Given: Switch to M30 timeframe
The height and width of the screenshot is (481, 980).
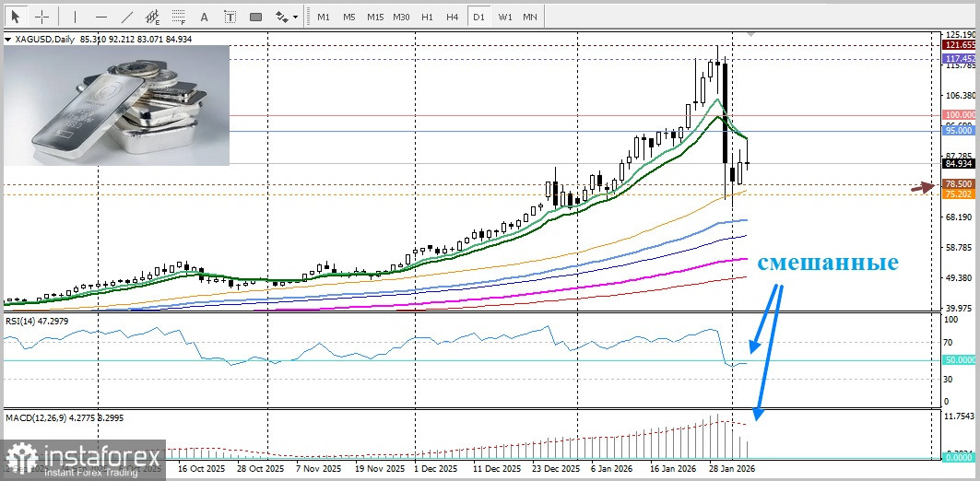Looking at the screenshot, I should point(401,17).
